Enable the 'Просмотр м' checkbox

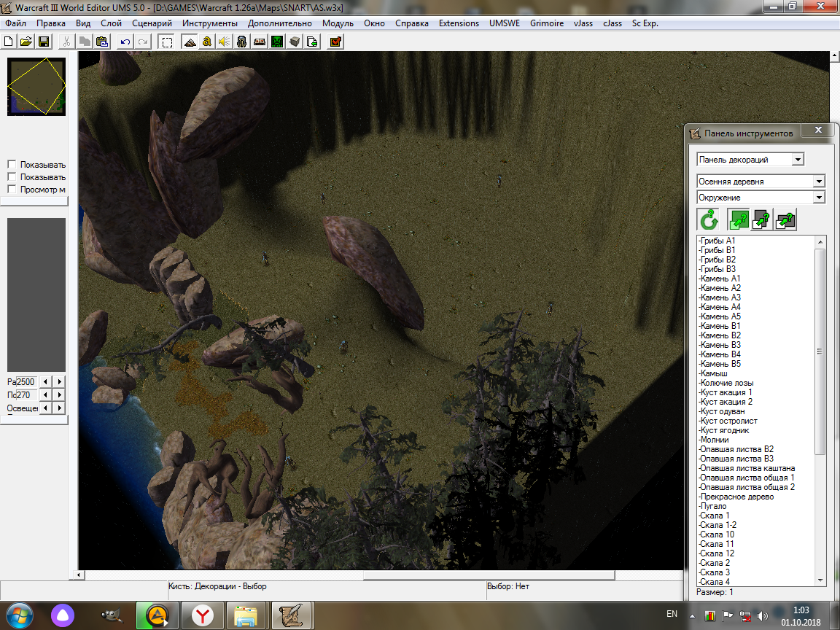12,189
